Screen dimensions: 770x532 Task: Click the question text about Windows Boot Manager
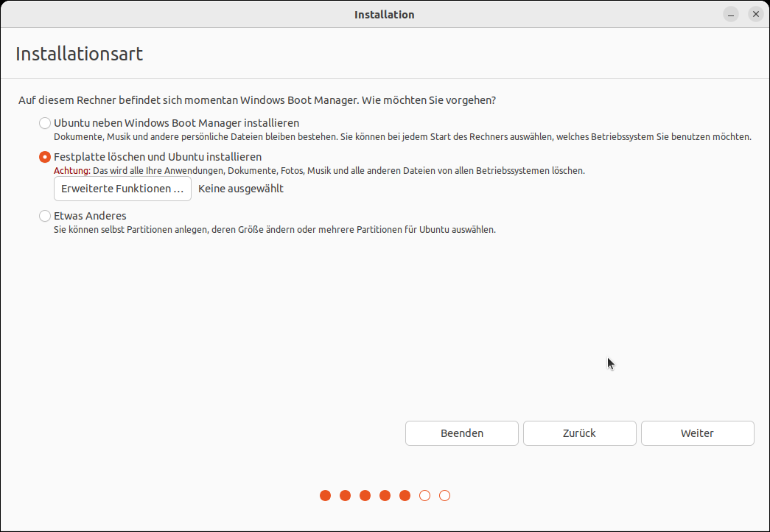click(257, 100)
